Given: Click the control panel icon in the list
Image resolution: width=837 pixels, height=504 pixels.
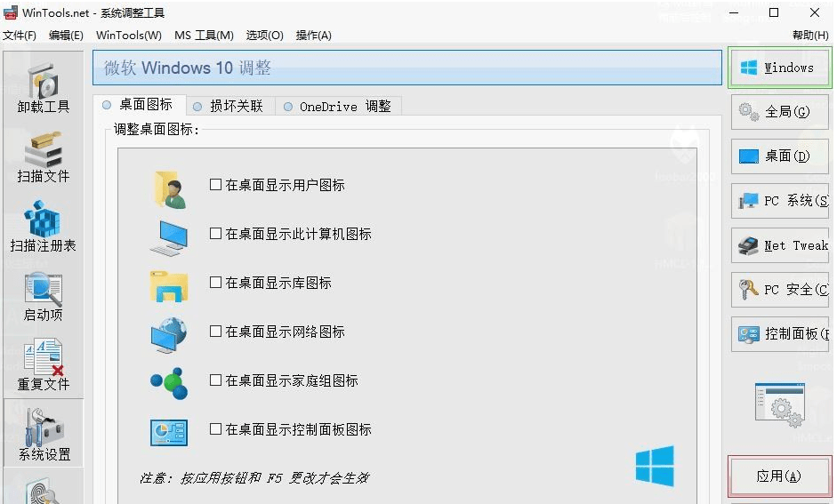Looking at the screenshot, I should click(169, 432).
